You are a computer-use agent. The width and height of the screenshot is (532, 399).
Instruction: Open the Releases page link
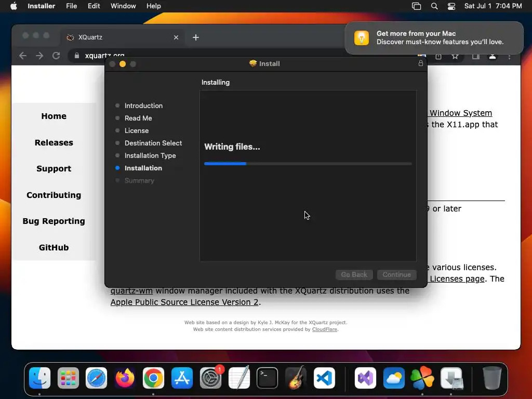coord(54,142)
